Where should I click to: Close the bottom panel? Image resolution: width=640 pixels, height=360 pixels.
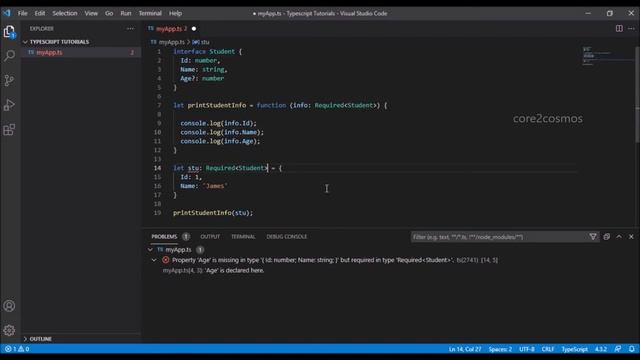(x=631, y=237)
